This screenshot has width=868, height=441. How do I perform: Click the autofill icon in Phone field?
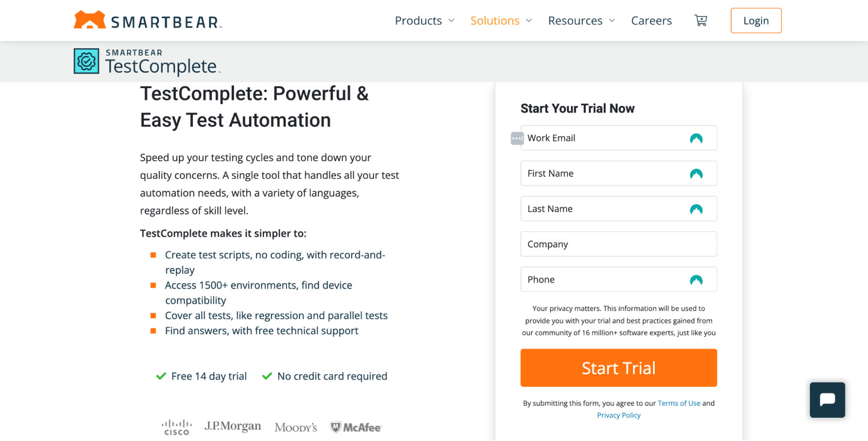click(696, 280)
